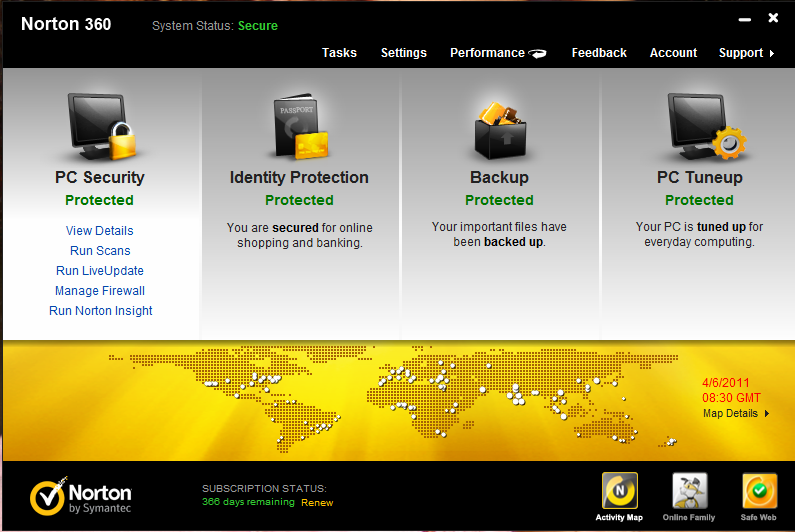Open the Account menu item

tap(673, 53)
